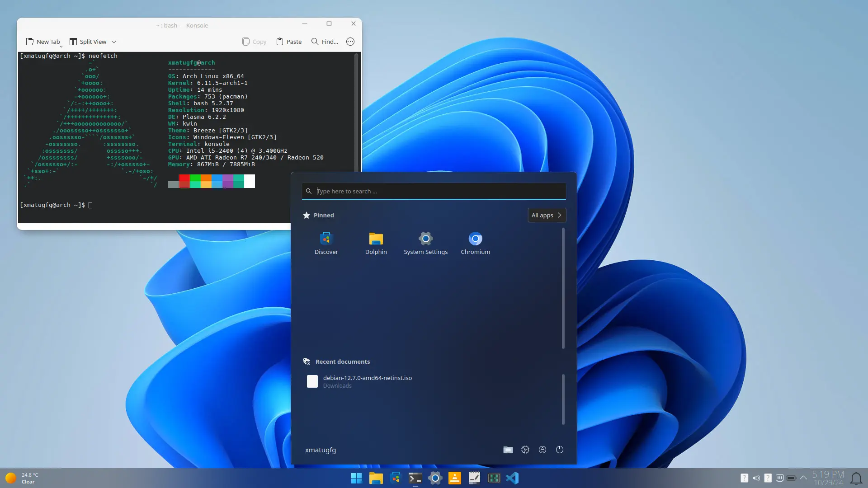The image size is (868, 488).
Task: Open the settings gear icon in the launcher footer
Action: (x=525, y=450)
